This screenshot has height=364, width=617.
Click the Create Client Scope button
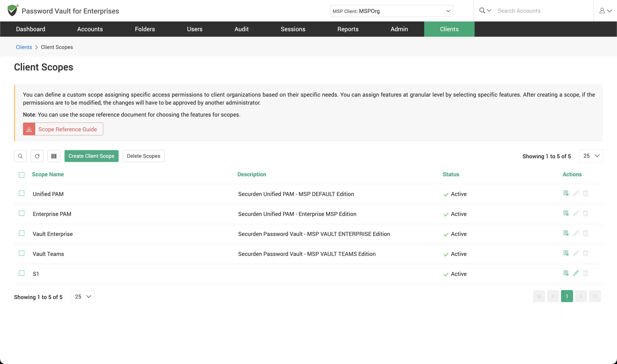(91, 156)
